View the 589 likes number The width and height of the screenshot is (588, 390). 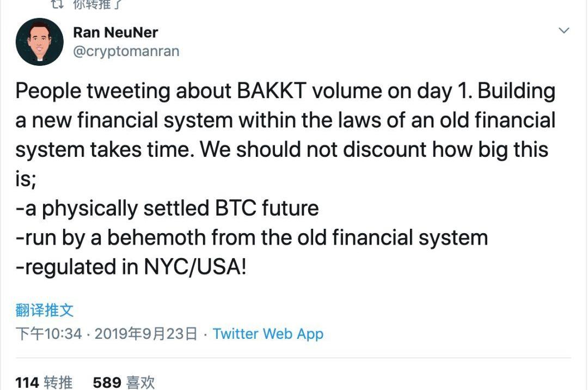point(107,382)
